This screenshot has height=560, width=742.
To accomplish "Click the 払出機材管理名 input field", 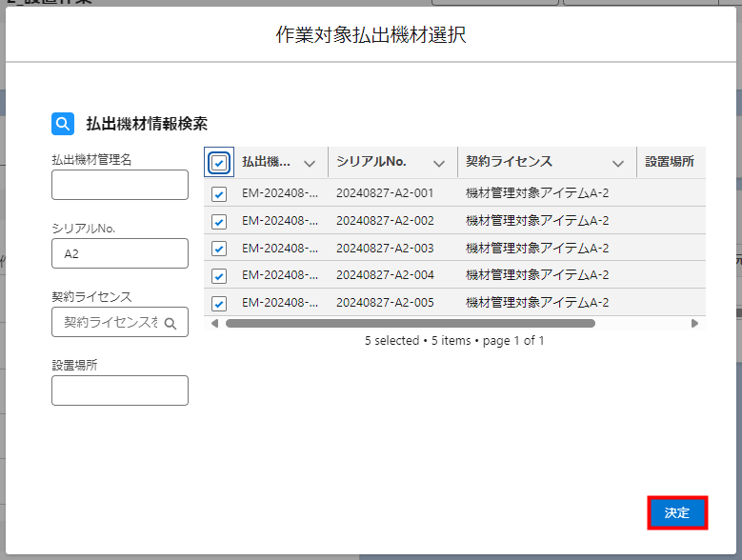I will pyautogui.click(x=120, y=185).
